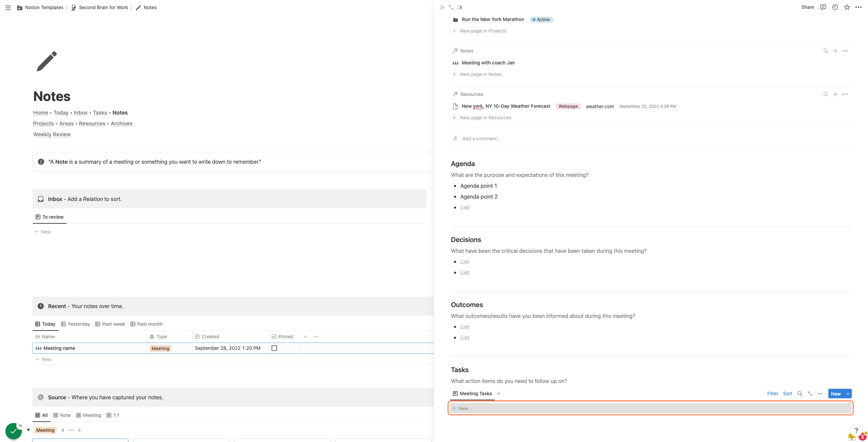
Task: Add a new view next to Meeting Tasks
Action: (499, 394)
